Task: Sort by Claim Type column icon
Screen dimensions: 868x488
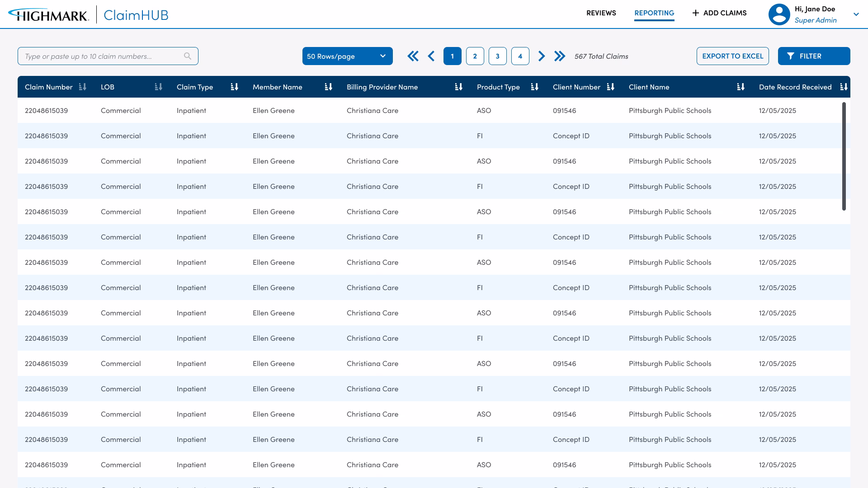Action: tap(234, 87)
